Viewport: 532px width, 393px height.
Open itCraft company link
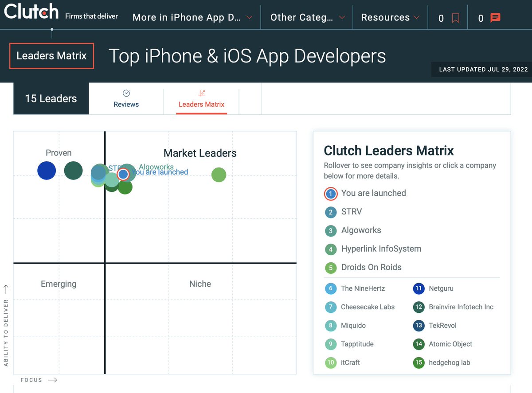[x=350, y=363]
